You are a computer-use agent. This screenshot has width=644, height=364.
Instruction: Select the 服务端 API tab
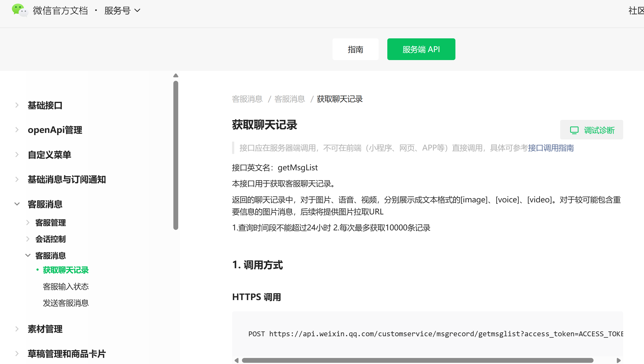421,49
